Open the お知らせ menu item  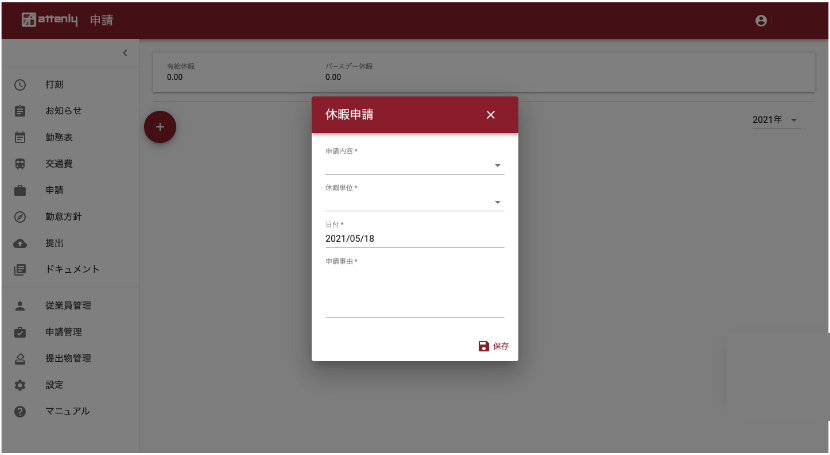[70, 111]
